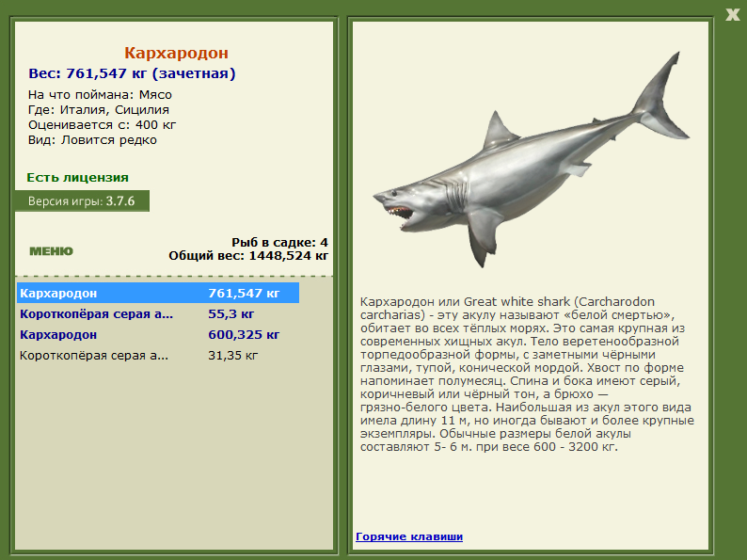Select Кархародон 600,325 кг row
This screenshot has width=747, height=560.
pos(158,334)
